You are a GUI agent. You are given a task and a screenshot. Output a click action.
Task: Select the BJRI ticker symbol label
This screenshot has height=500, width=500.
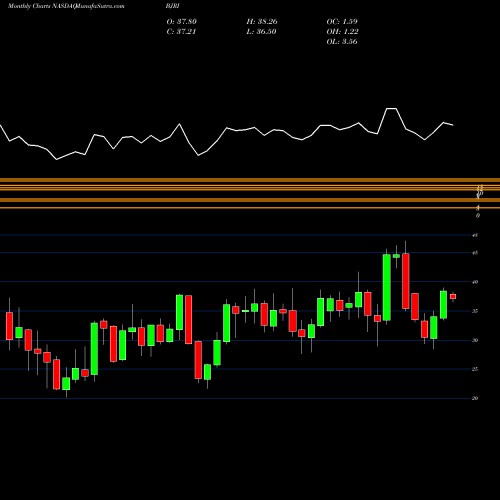173,6
